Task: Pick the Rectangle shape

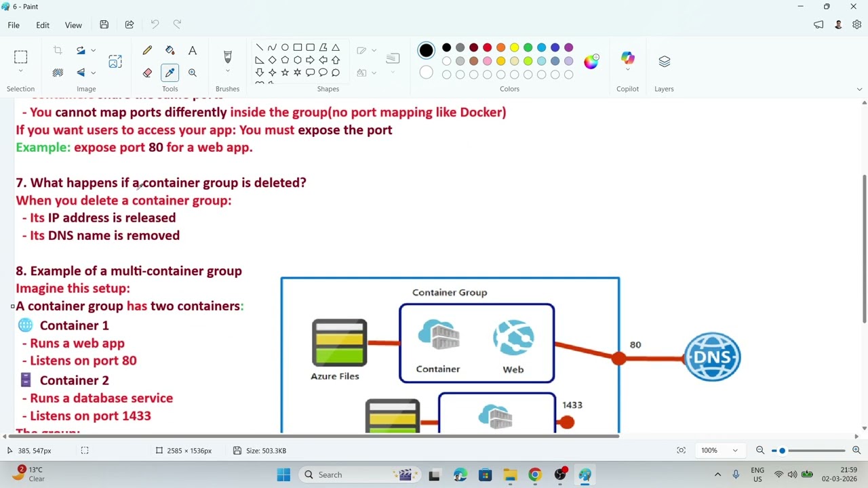Action: pos(298,47)
